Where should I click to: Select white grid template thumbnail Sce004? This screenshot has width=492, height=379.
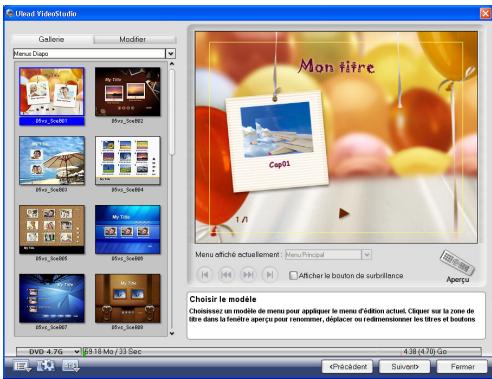pos(127,160)
